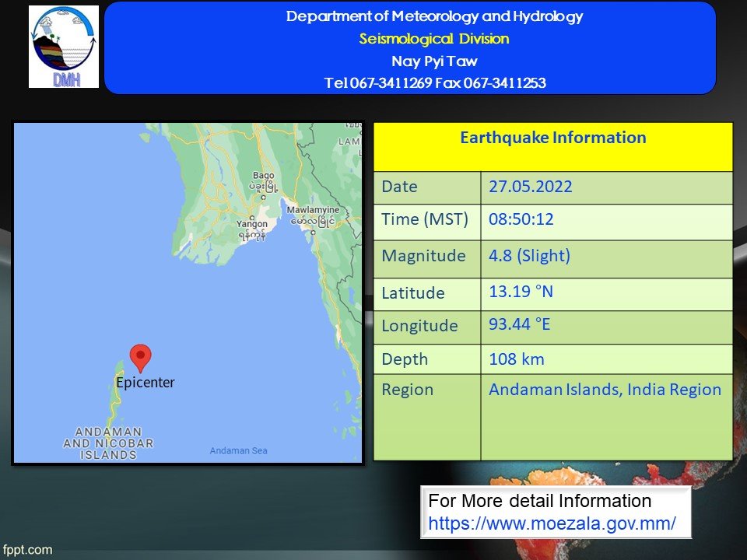Click the longitude value 93.44 °E
Viewport: 747px width, 560px height.
coord(519,324)
